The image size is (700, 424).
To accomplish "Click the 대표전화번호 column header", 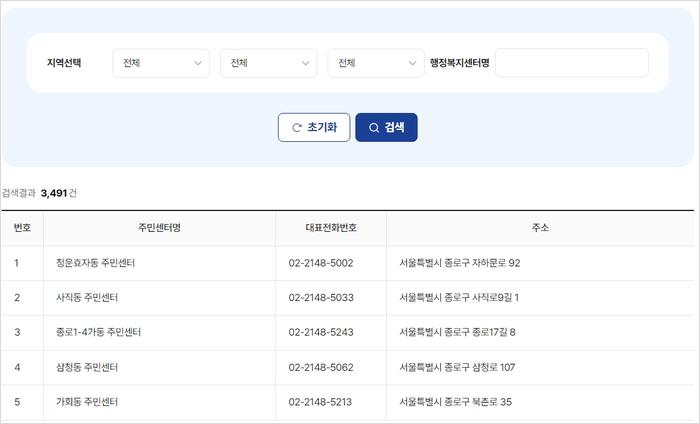I will 331,228.
